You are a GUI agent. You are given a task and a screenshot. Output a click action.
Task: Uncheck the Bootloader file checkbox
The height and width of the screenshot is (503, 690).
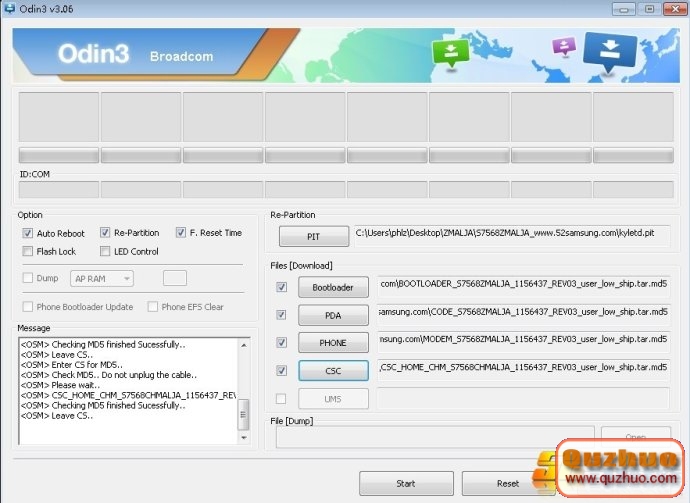pos(281,287)
